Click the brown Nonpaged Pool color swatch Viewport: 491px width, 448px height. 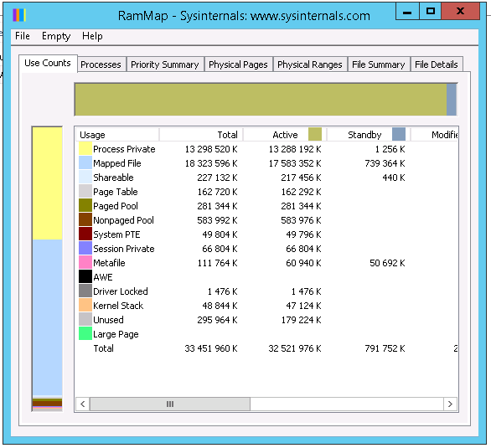85,220
